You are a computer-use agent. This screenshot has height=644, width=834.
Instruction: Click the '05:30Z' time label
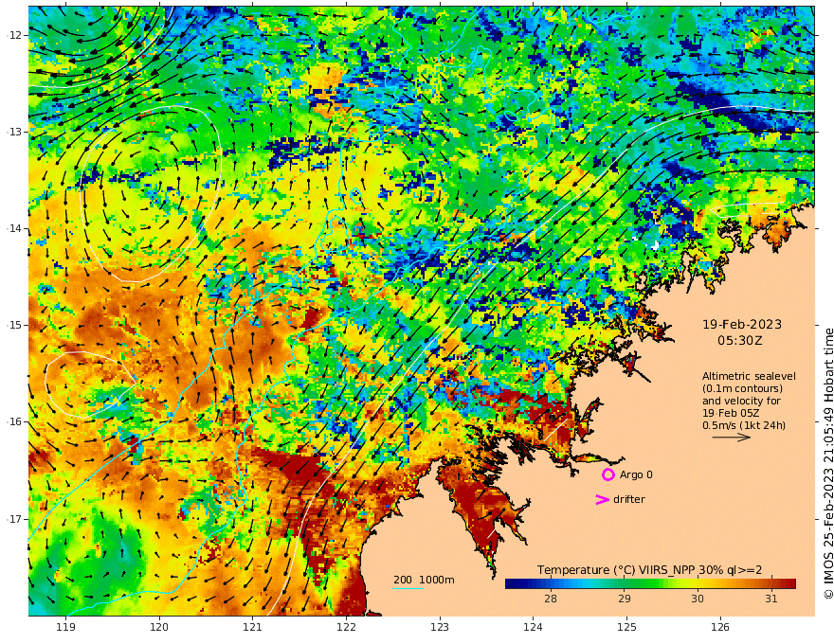coord(740,341)
